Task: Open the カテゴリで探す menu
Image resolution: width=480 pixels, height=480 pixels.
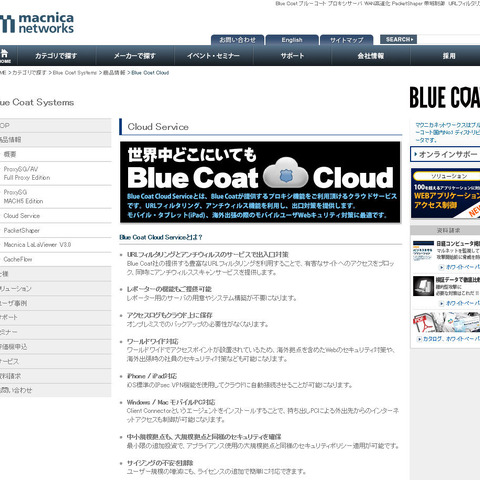Action: (56, 56)
